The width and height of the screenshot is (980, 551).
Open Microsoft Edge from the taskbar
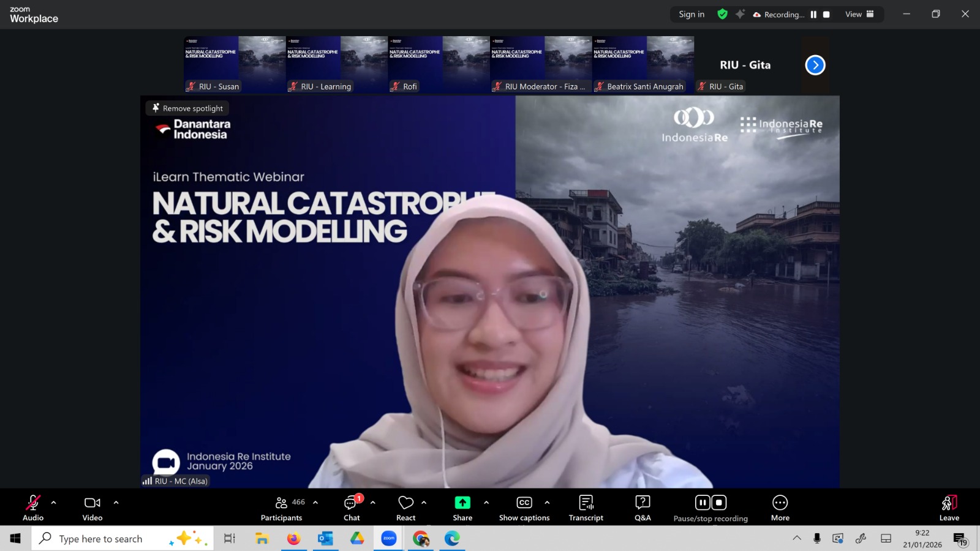click(452, 539)
